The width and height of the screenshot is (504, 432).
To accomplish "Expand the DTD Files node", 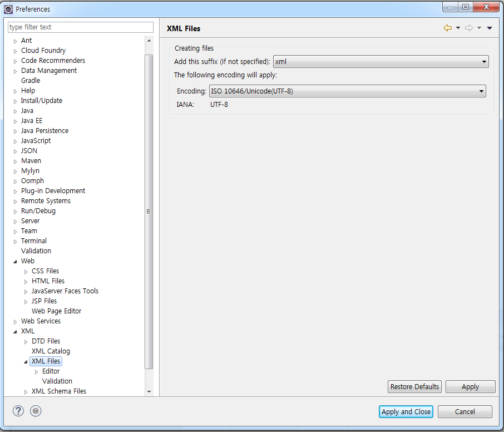I will pyautogui.click(x=26, y=342).
